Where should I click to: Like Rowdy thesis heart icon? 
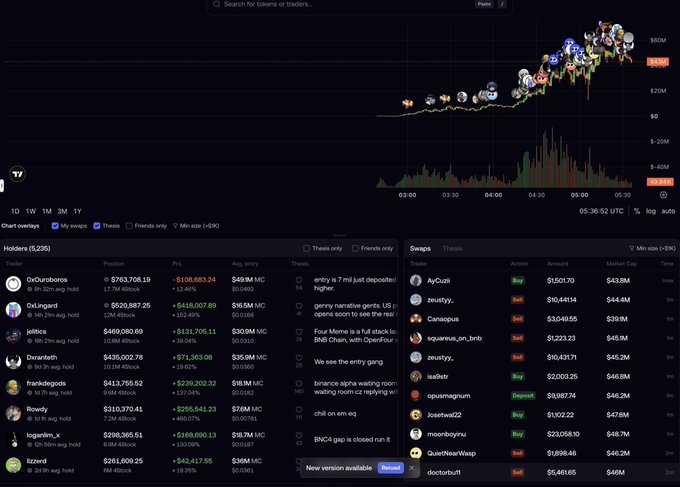point(299,409)
